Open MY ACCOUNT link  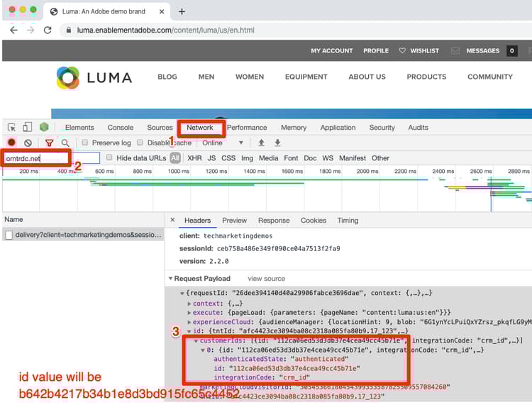click(331, 50)
